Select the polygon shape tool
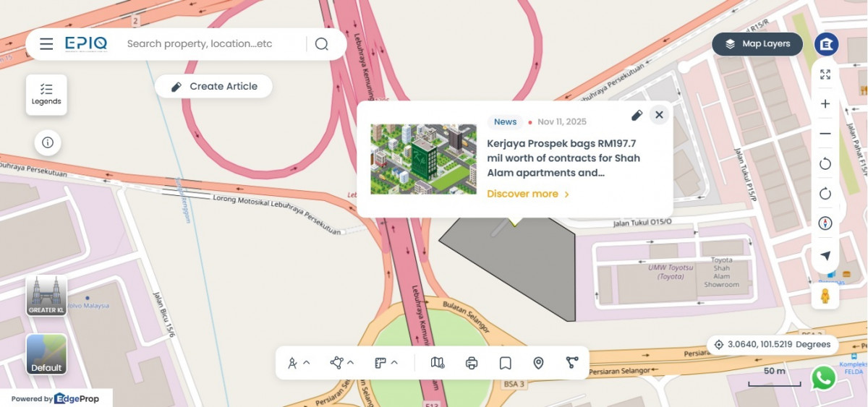 (336, 363)
